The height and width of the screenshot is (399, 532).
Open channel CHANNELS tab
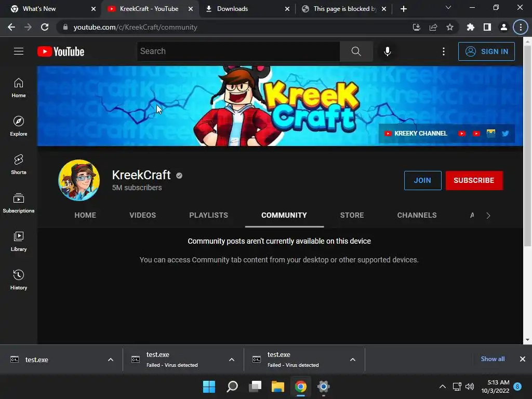pos(417,215)
